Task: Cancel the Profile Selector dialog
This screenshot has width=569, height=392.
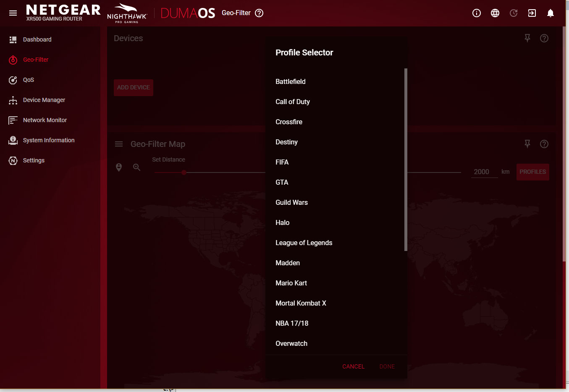Action: (353, 366)
